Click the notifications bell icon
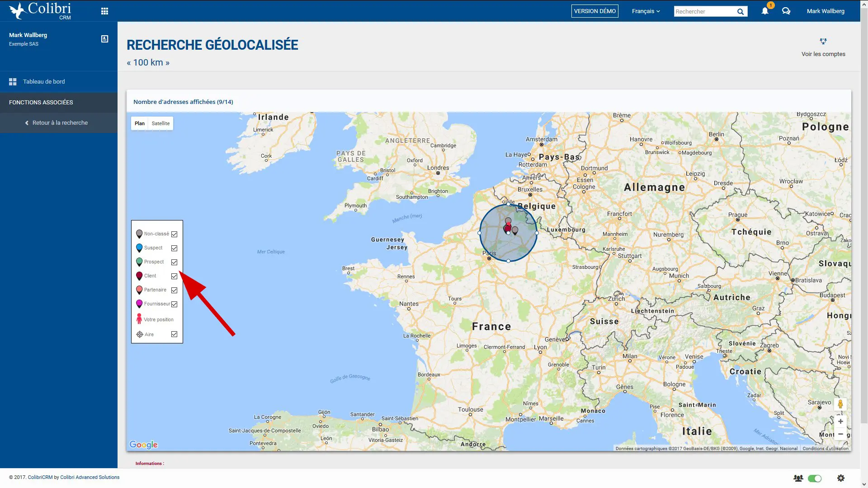Screen dimensions: 868x488 click(764, 11)
